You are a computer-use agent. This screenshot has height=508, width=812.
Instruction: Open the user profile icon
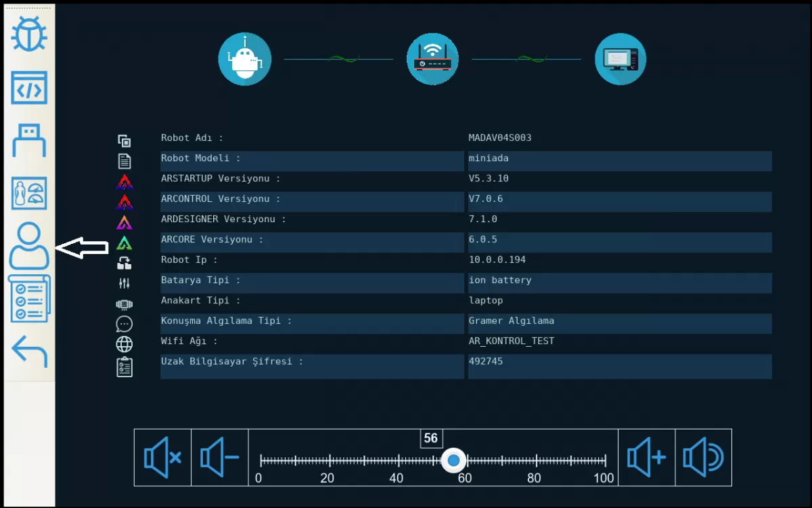[29, 247]
